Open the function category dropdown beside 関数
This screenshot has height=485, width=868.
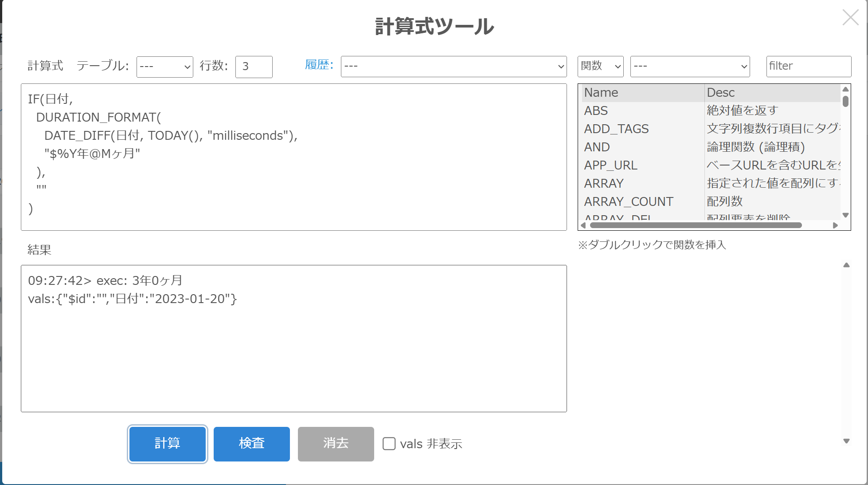pos(690,67)
